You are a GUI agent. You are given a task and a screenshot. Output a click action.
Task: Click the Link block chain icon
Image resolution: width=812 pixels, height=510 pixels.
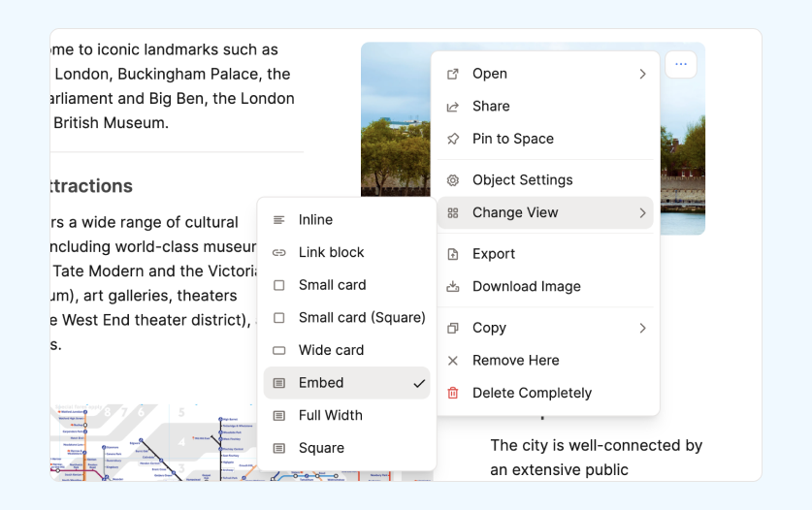pos(279,252)
